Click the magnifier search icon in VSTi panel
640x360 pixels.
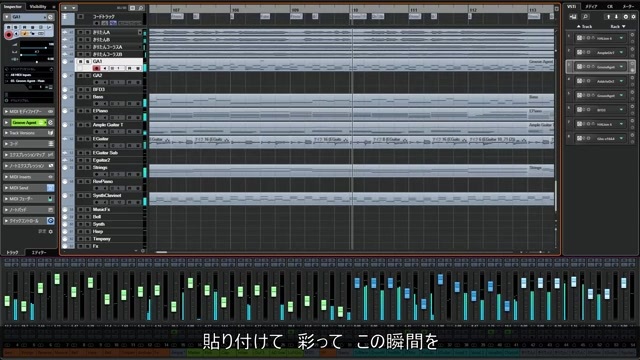585,17
